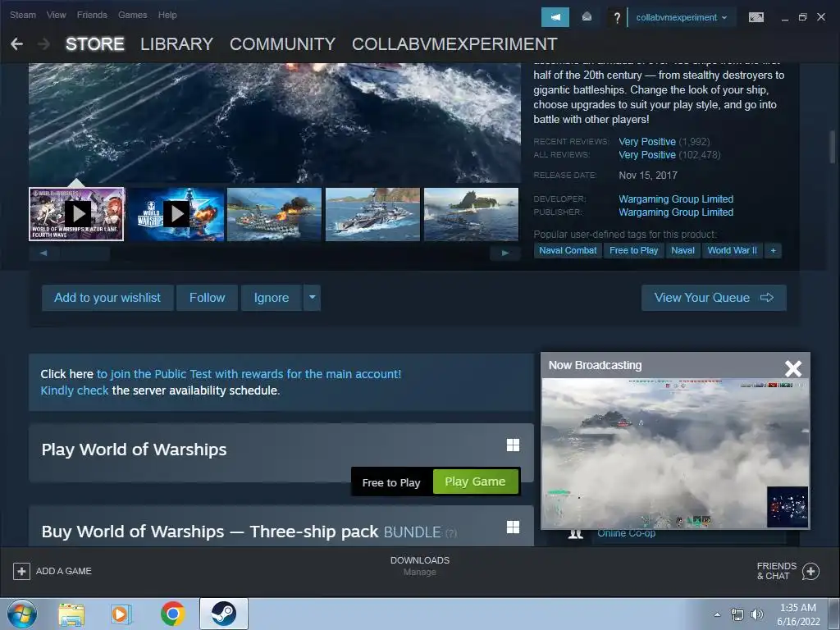The width and height of the screenshot is (840, 630).
Task: Select the World War II tag
Action: point(732,250)
